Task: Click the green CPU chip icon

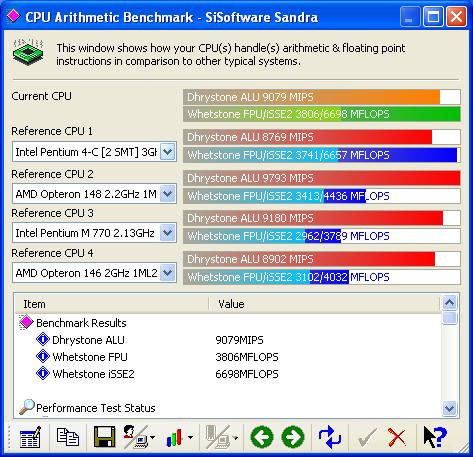Action: point(28,52)
